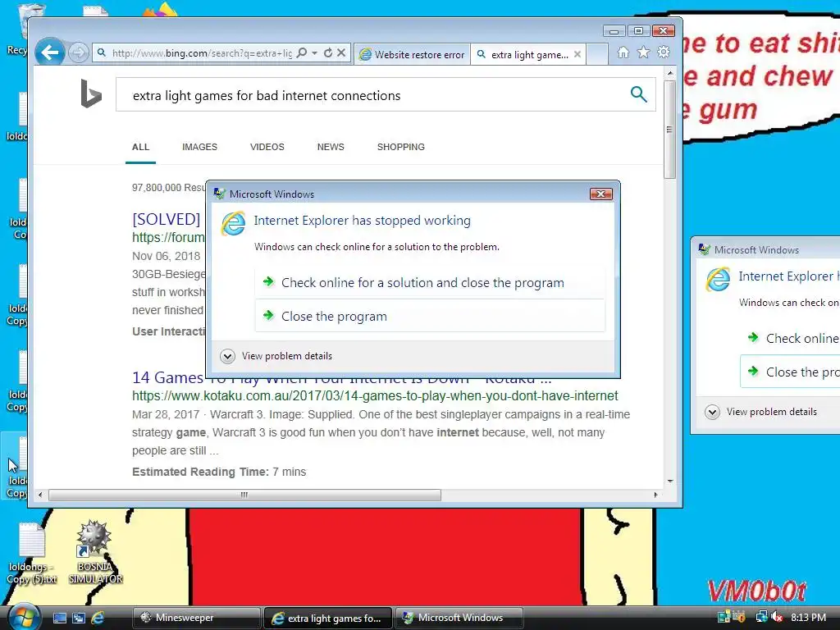The width and height of the screenshot is (840, 630).
Task: Expand View problem details in background dialog
Action: tap(760, 412)
